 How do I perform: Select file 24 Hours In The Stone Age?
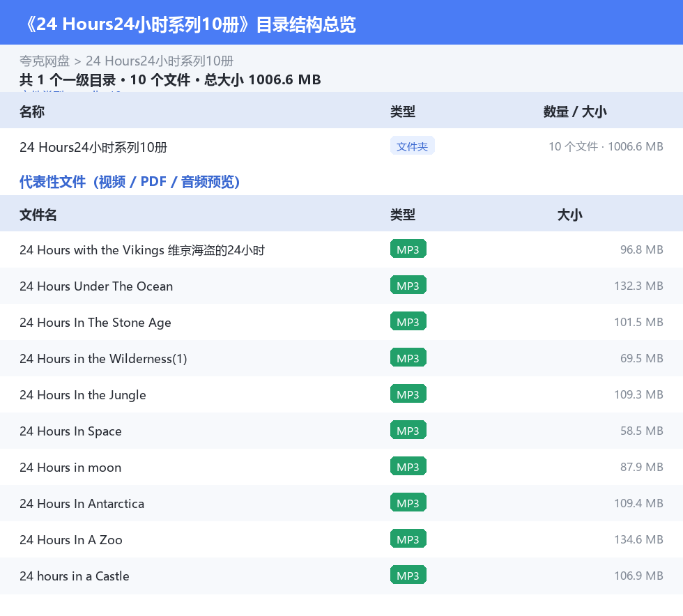(341, 322)
